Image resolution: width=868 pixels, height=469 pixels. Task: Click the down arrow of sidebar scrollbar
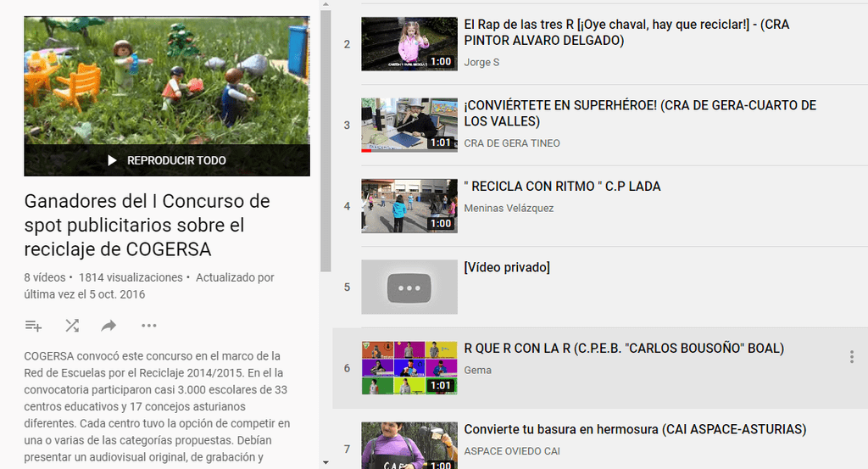[325, 462]
